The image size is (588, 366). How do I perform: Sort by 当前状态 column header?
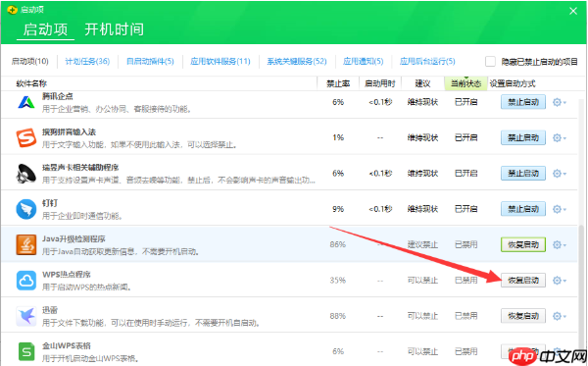click(465, 83)
